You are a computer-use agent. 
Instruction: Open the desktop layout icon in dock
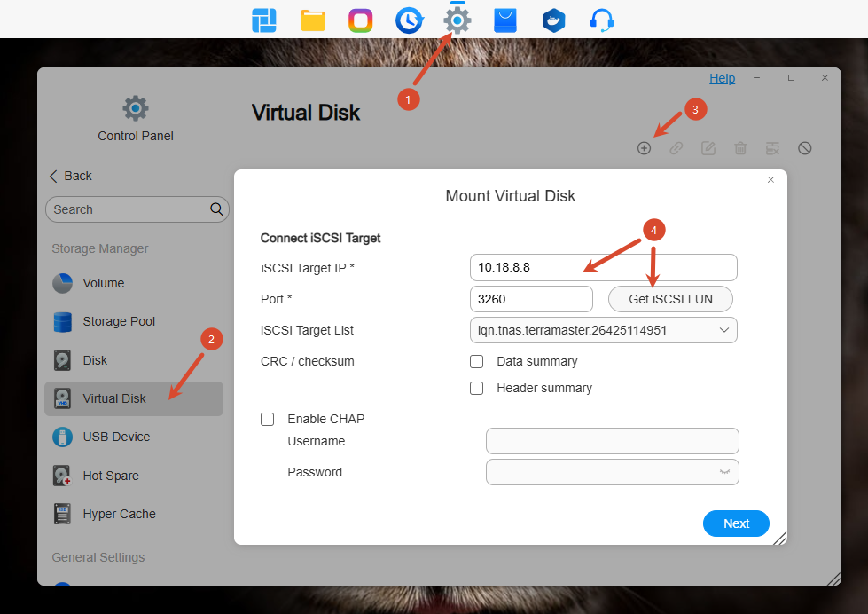click(x=264, y=20)
